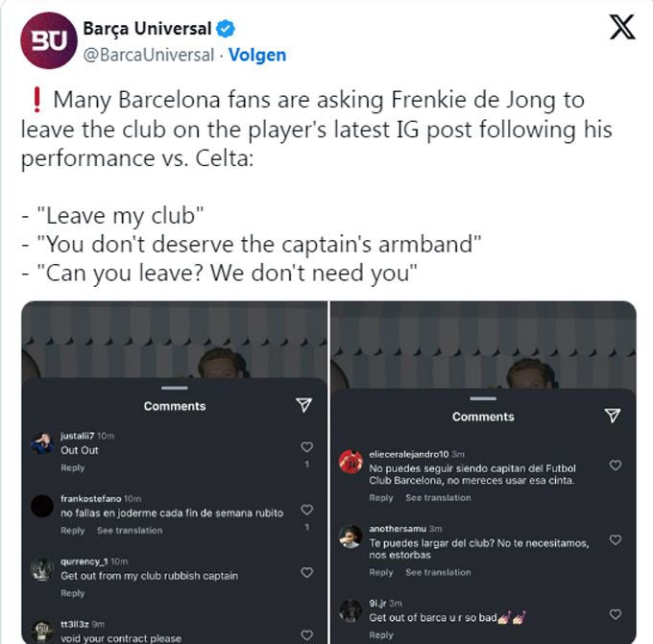Open the @BarcaUniversal handle
This screenshot has width=653, height=644.
point(149,55)
